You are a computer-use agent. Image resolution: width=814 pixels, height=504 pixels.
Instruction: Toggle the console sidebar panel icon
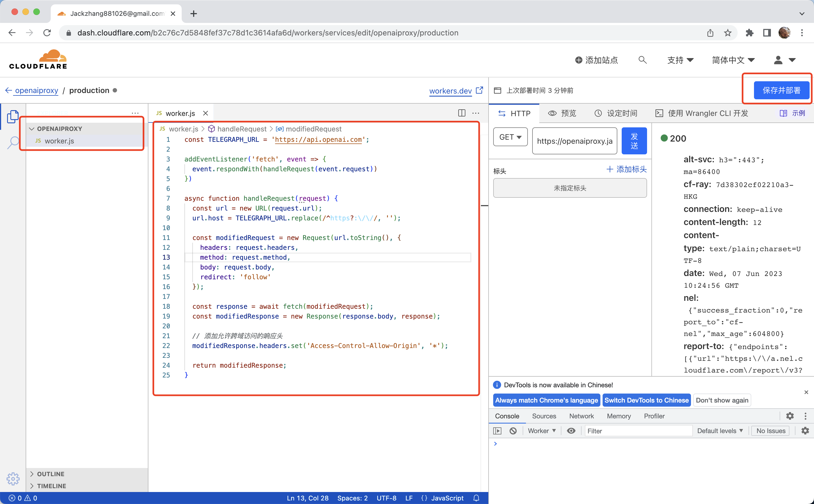click(497, 431)
